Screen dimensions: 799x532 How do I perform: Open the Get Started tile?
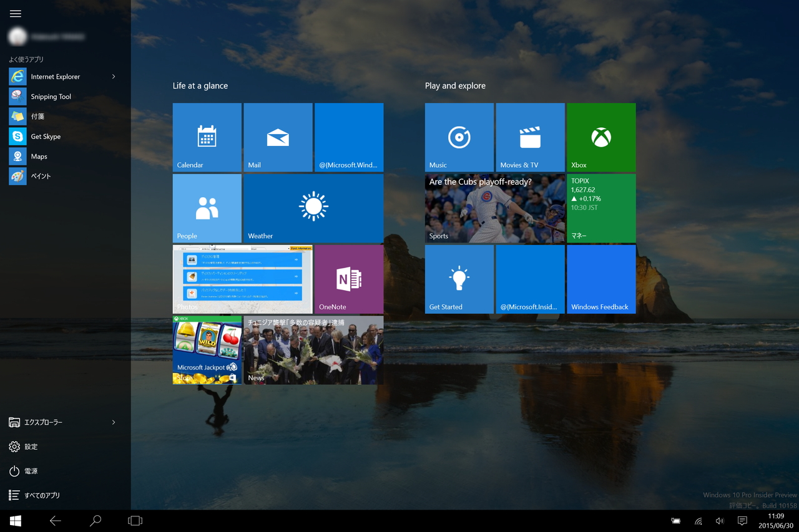pyautogui.click(x=459, y=279)
